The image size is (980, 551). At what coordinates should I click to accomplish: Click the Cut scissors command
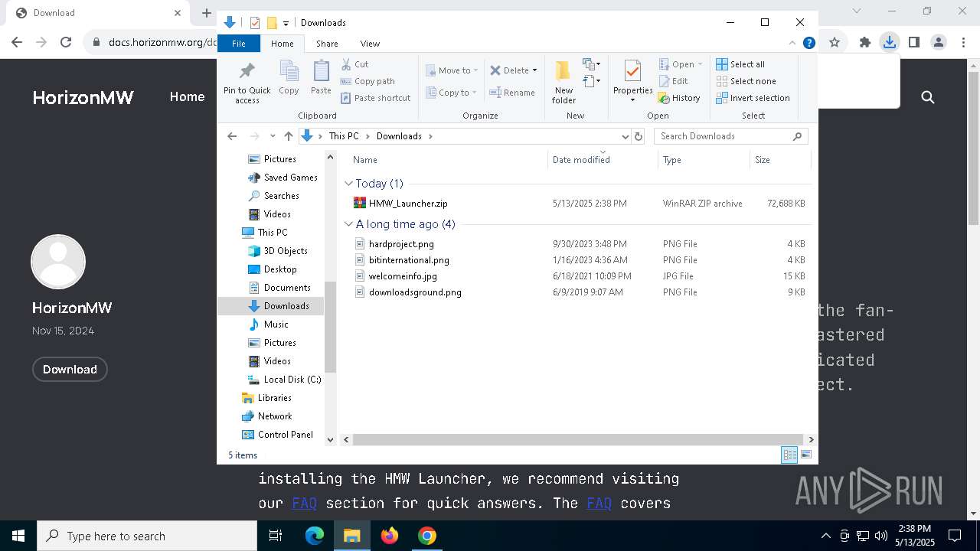[x=354, y=64]
